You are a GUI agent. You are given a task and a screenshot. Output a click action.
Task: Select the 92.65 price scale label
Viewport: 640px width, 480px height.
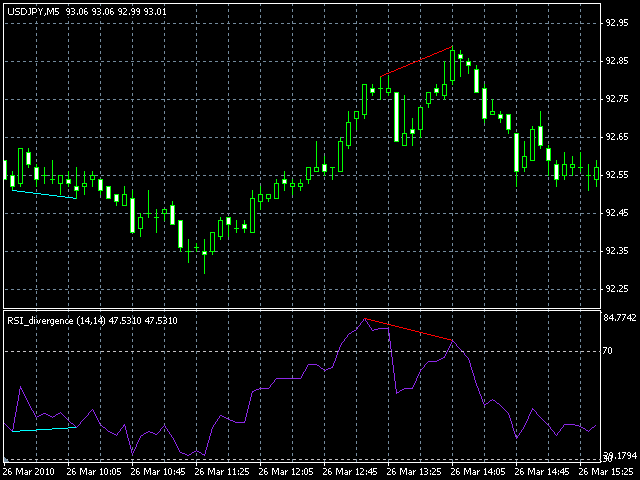[617, 137]
